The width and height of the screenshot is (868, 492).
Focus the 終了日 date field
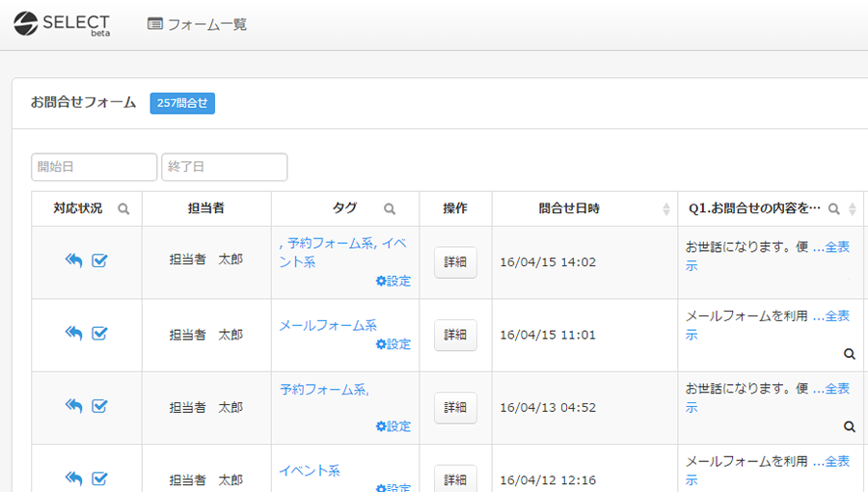pyautogui.click(x=224, y=167)
